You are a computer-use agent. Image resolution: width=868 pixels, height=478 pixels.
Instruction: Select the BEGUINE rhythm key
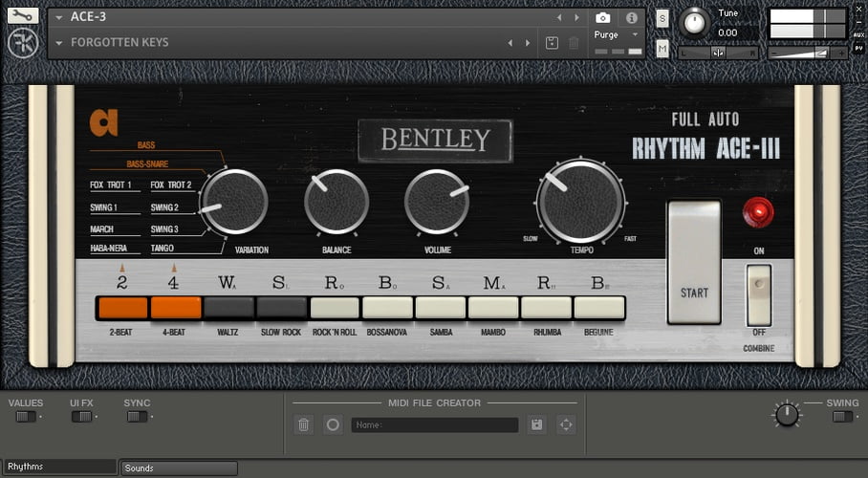(599, 308)
